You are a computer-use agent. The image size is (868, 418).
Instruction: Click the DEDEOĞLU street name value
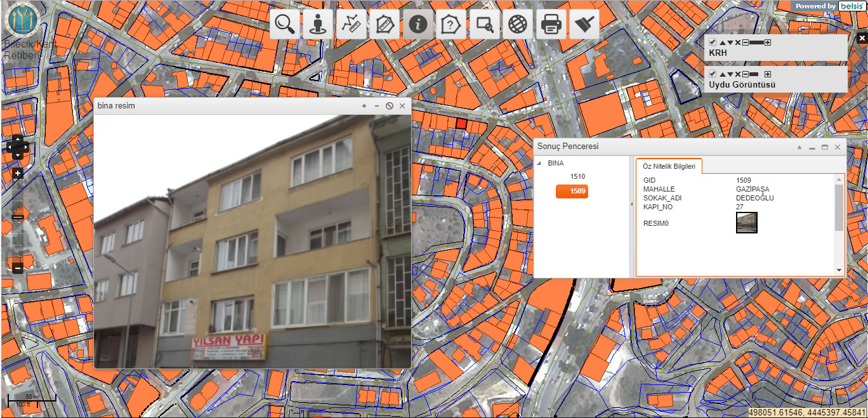[755, 198]
